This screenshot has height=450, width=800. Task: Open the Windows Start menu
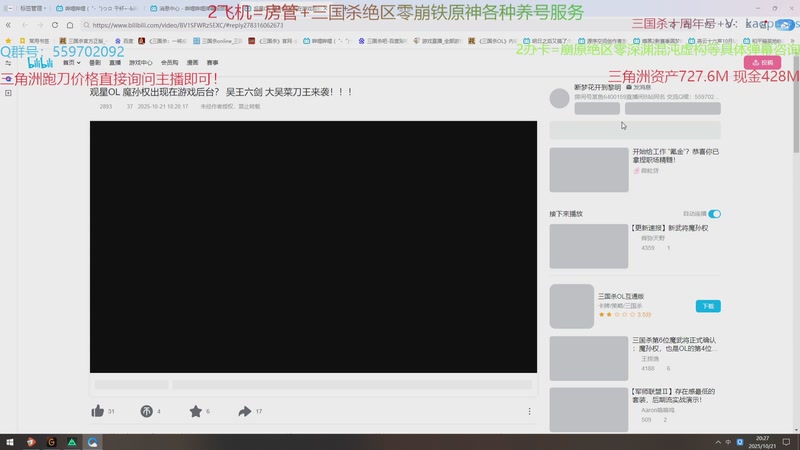pos(10,442)
